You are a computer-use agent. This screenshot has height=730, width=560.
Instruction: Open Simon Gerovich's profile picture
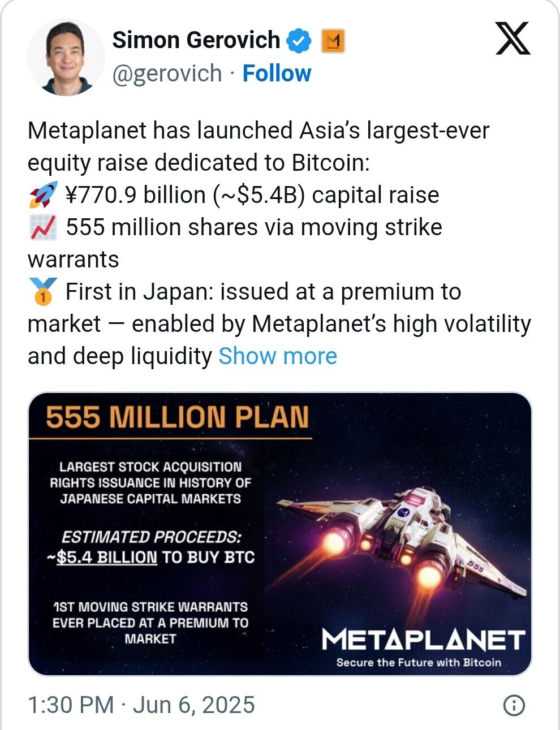point(66,57)
